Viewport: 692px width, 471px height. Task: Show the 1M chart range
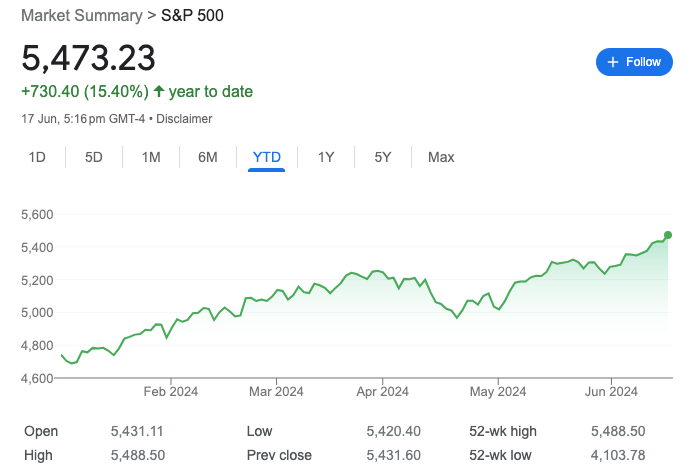[x=151, y=157]
